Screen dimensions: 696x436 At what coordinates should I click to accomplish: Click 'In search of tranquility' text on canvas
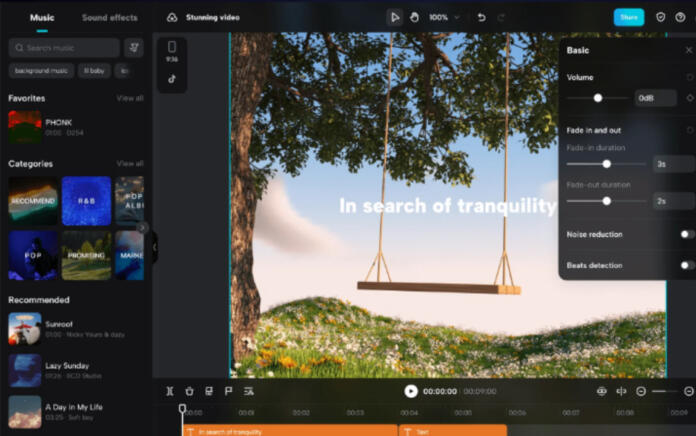(x=447, y=206)
